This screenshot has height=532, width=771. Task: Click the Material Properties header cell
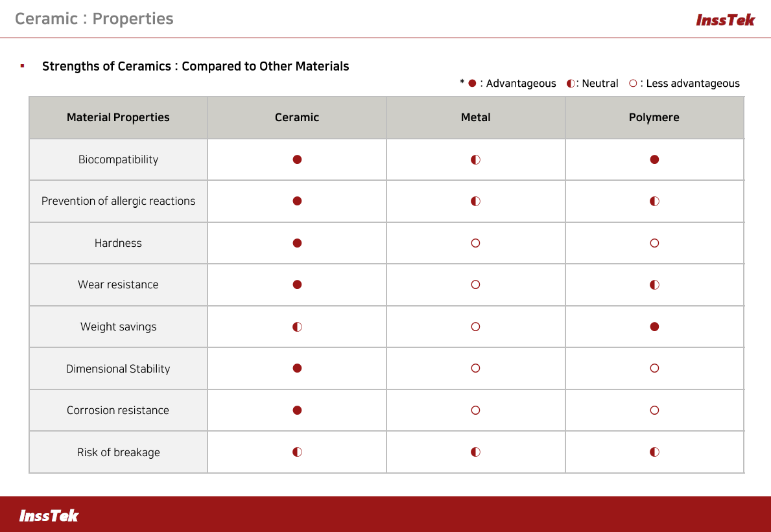pyautogui.click(x=118, y=117)
